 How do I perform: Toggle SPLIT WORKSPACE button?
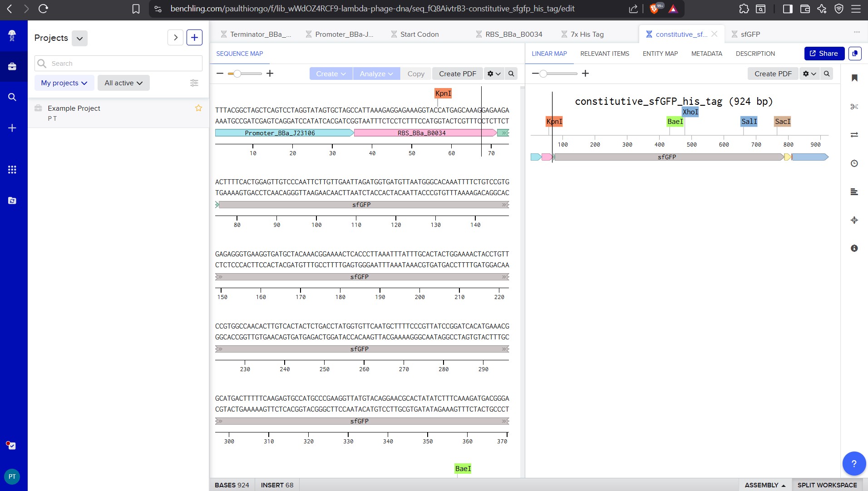pos(827,485)
